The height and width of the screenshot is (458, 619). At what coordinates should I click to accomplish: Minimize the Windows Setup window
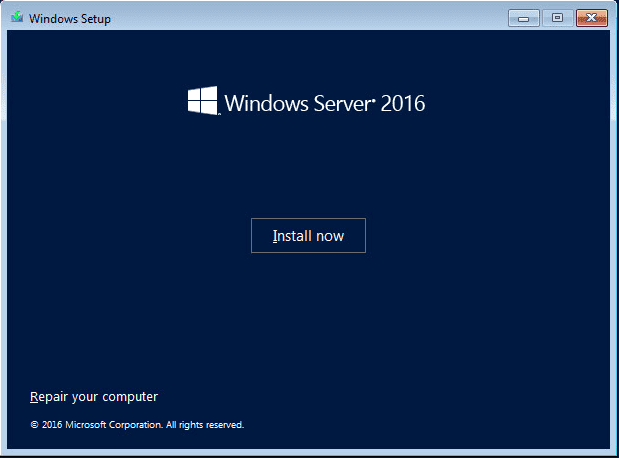pos(523,18)
